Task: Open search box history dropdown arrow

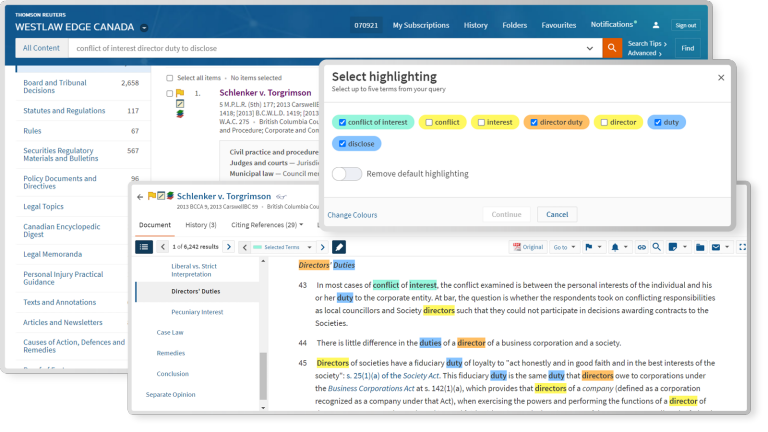Action: [590, 48]
